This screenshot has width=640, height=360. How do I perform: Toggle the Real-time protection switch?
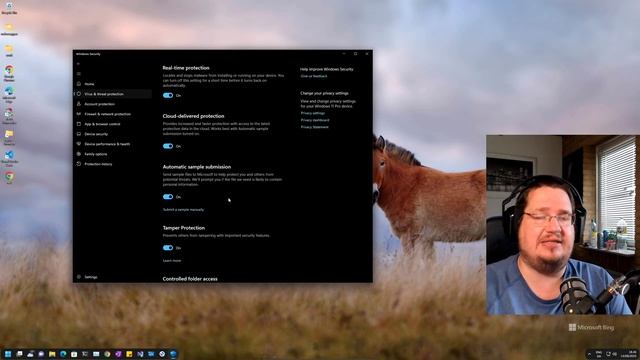168,96
